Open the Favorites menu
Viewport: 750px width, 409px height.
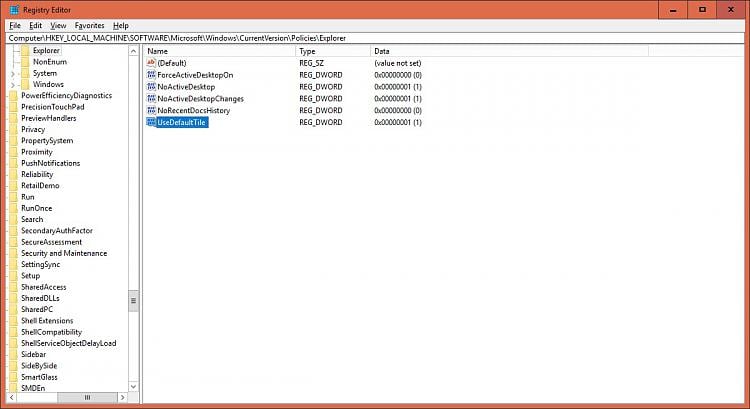click(x=89, y=25)
